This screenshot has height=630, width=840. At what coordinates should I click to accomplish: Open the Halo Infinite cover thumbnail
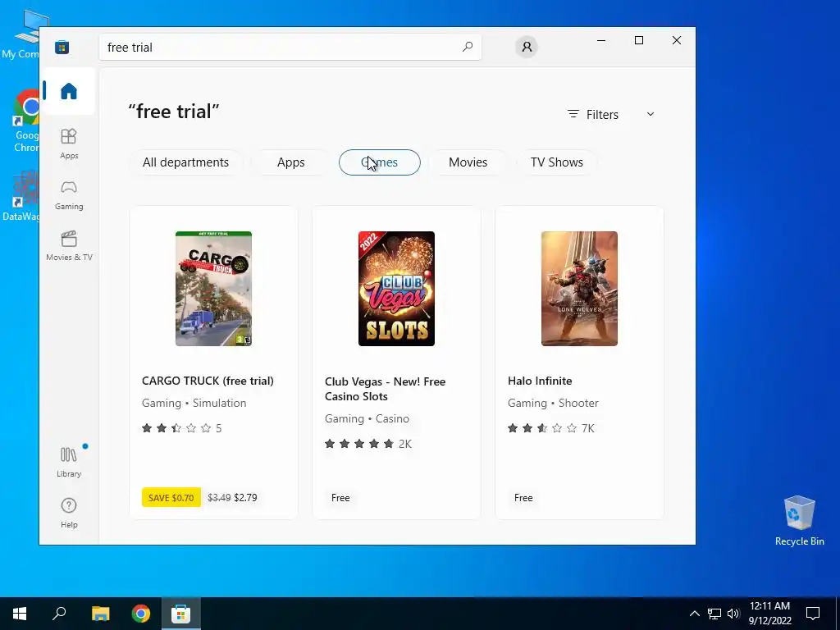click(x=579, y=289)
